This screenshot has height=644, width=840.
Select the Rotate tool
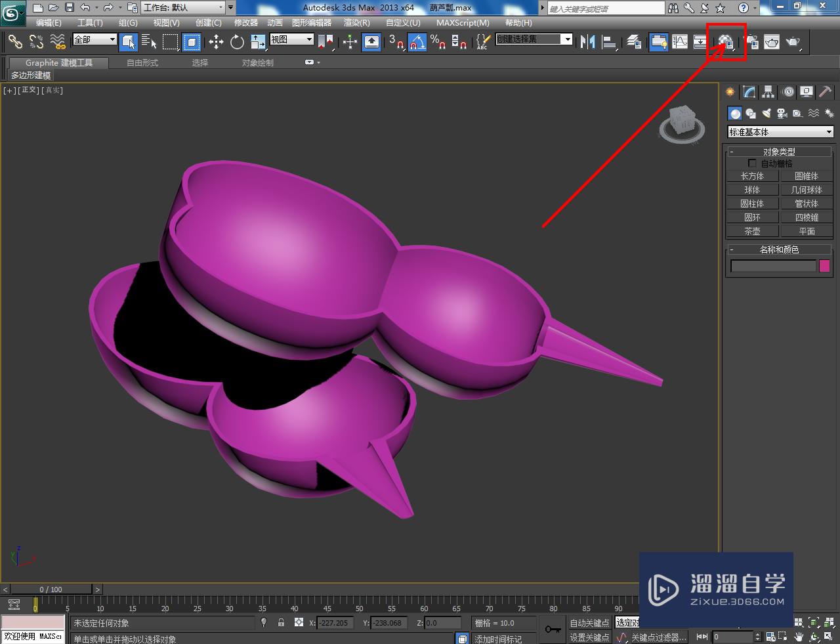pos(237,42)
